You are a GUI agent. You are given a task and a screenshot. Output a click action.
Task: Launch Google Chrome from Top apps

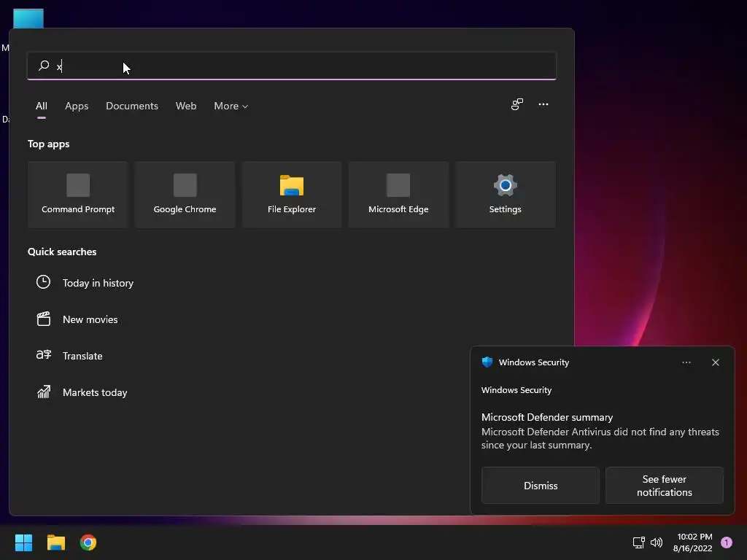point(185,195)
